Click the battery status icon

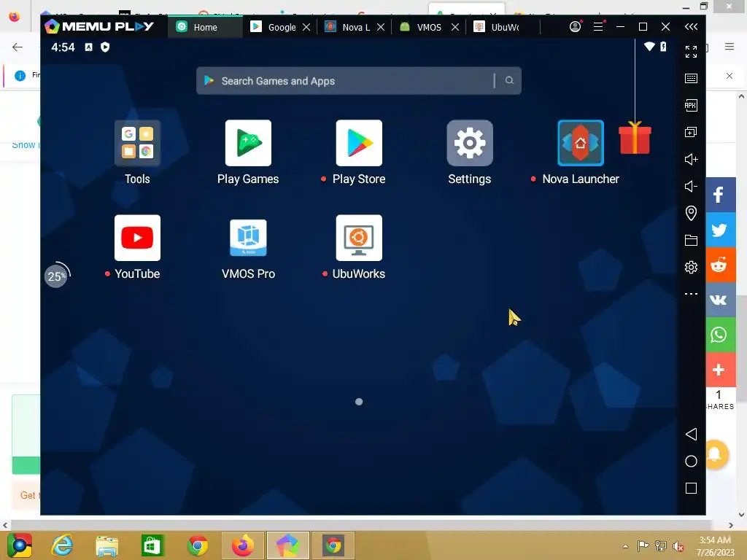click(x=663, y=47)
